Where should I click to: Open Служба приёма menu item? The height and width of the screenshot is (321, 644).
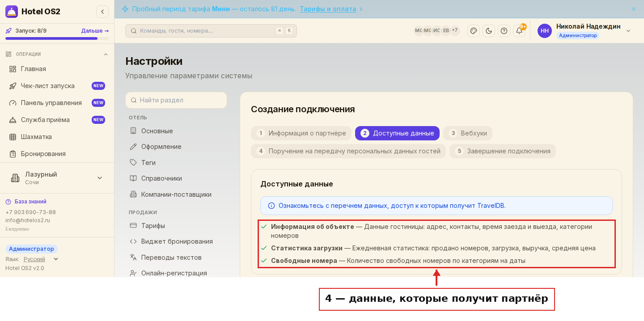57,120
